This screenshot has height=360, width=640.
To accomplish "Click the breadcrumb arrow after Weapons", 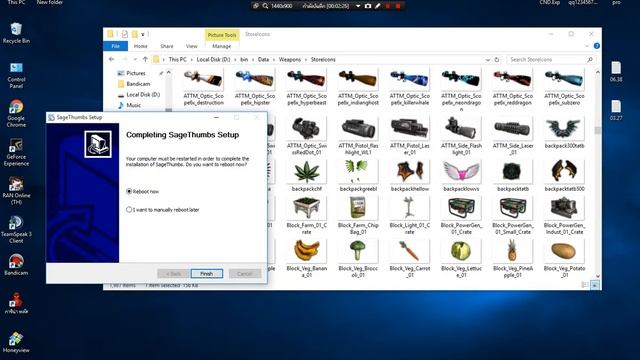I will pos(306,60).
